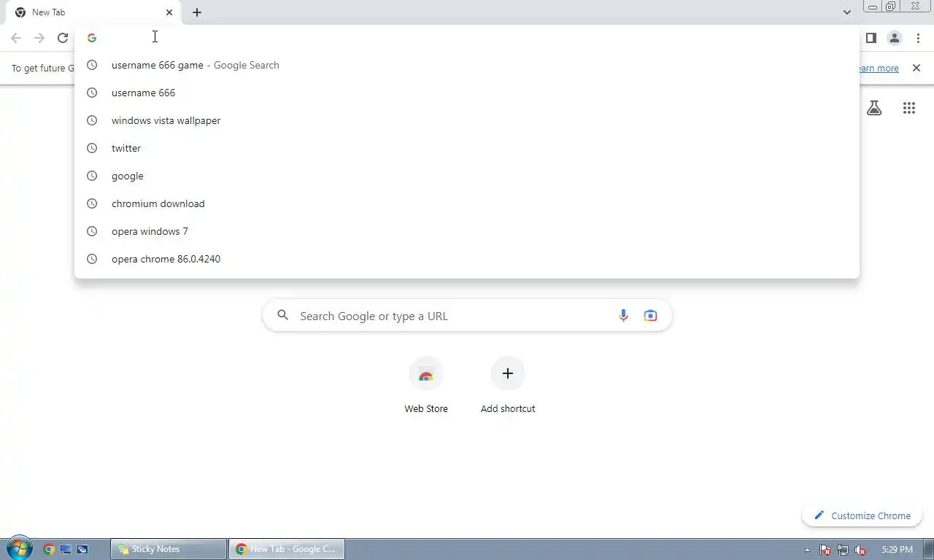This screenshot has width=934, height=560.
Task: Click the Show desktop quick launch icon
Action: click(x=66, y=549)
